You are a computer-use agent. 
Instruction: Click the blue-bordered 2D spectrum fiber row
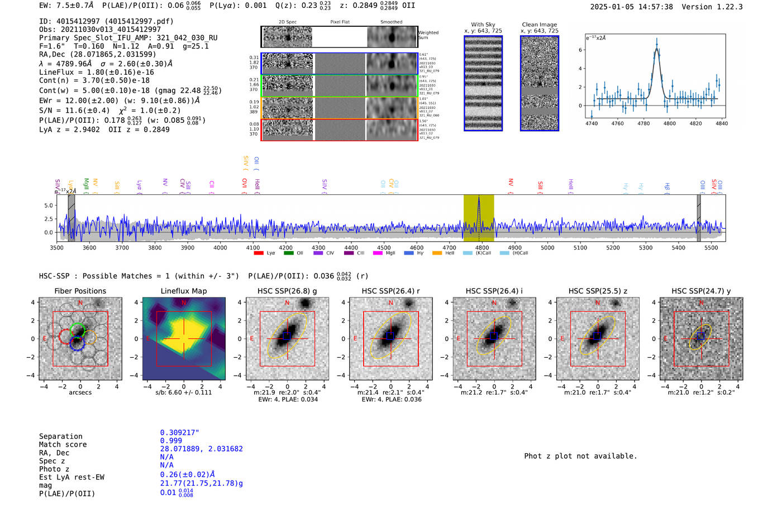339,64
